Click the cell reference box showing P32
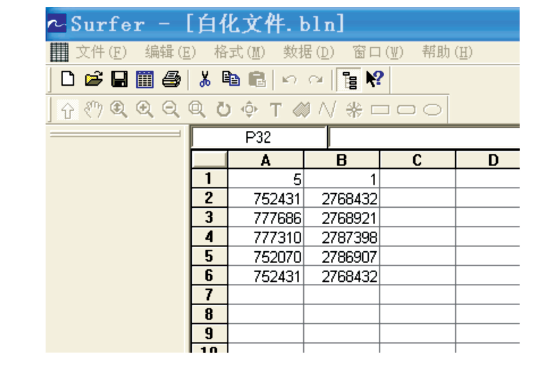Viewport: 548px width, 370px height. click(x=259, y=137)
